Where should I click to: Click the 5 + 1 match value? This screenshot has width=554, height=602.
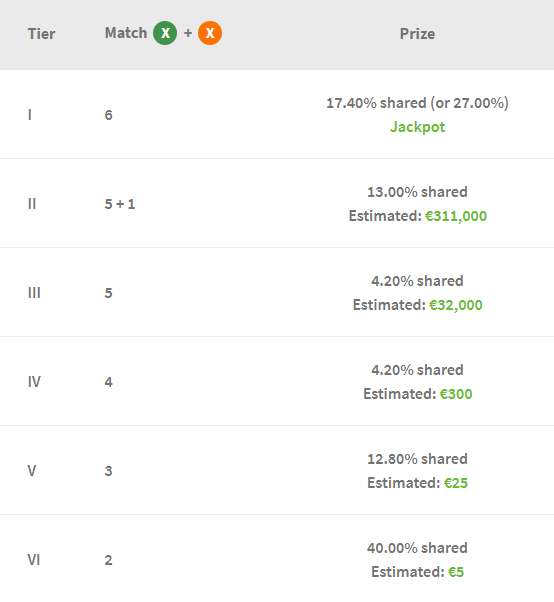pyautogui.click(x=120, y=204)
